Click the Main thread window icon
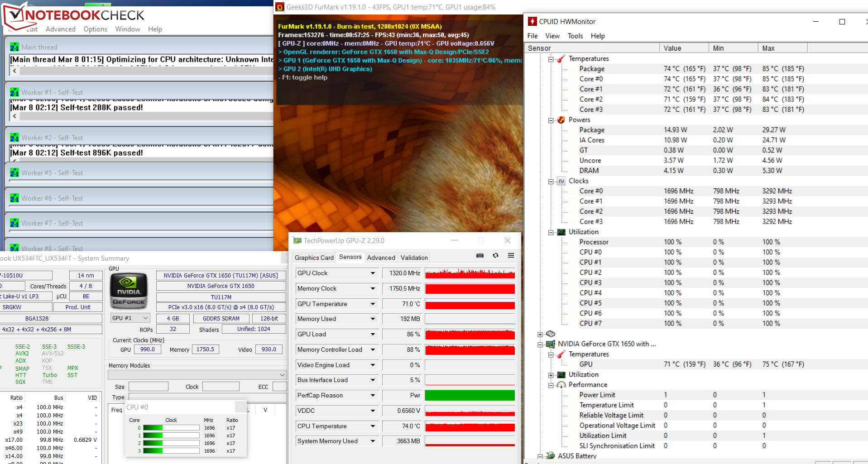The image size is (868, 464). coord(14,47)
